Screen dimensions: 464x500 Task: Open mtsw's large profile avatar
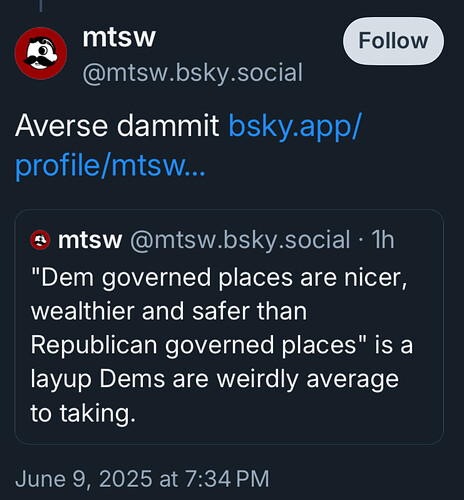[41, 53]
